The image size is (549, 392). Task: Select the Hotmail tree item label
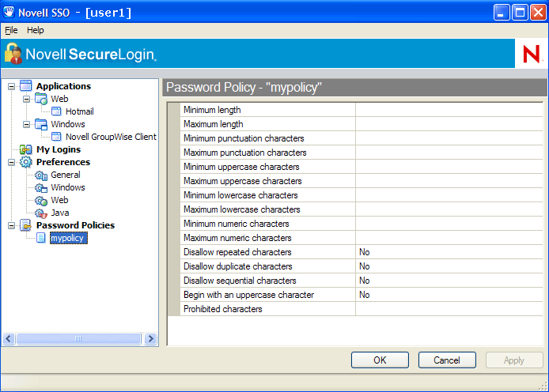coord(79,111)
